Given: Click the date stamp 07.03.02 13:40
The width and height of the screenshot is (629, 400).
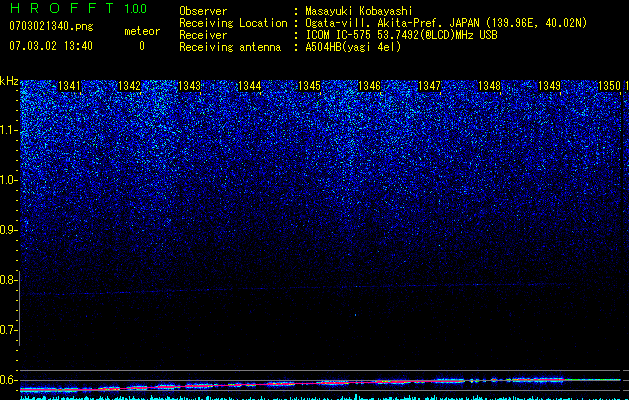Looking at the screenshot, I should 51,46.
